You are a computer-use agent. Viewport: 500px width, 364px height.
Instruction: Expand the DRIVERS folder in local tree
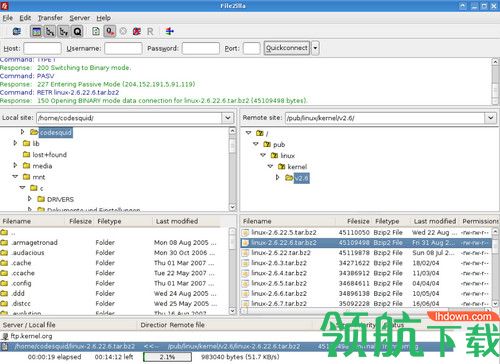click(30, 199)
